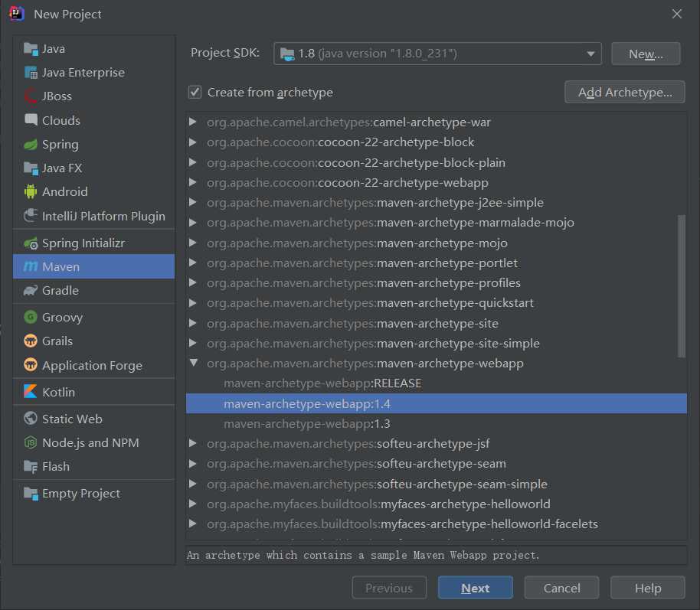The width and height of the screenshot is (700, 610).
Task: Click the IntelliJ IDEA logo in title bar
Action: point(17,14)
